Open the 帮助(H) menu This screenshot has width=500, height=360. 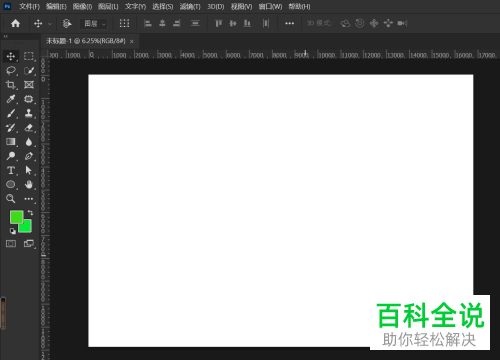pos(299,6)
